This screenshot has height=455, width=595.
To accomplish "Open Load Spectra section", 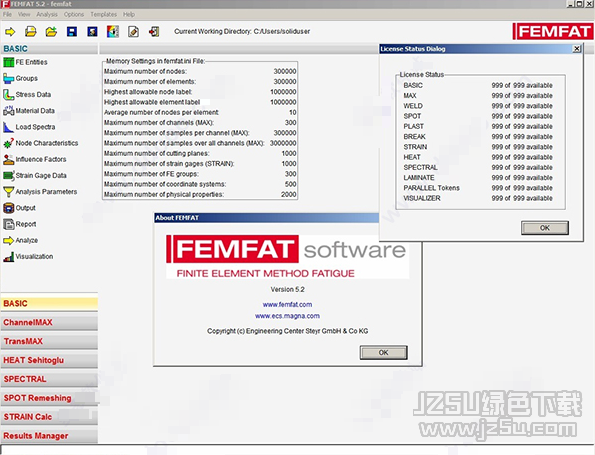I will pos(29,127).
